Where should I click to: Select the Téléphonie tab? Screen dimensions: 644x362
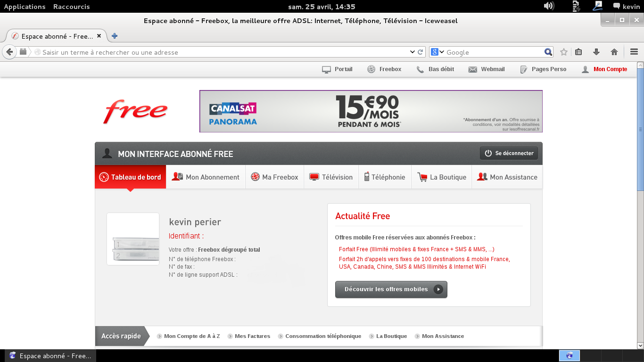(385, 177)
